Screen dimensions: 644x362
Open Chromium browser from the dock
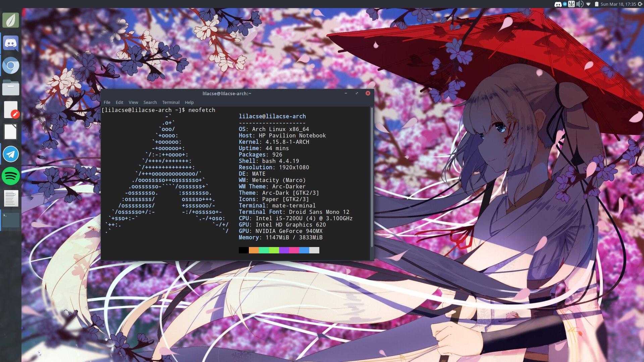pos(11,65)
